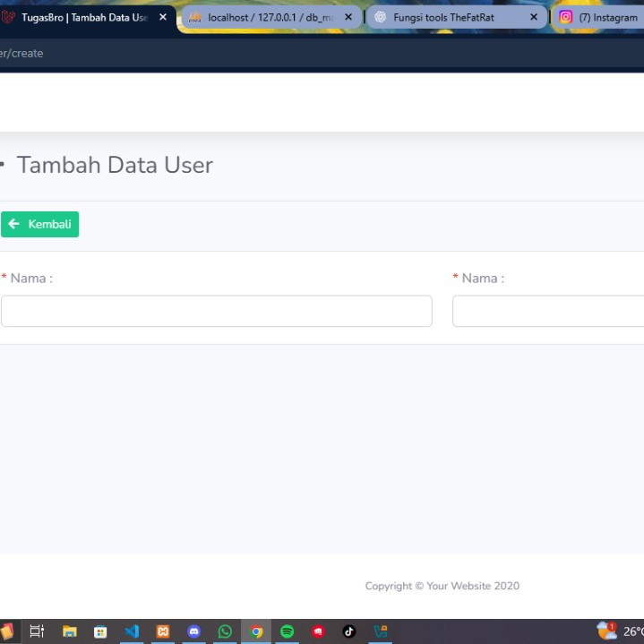Image resolution: width=644 pixels, height=644 pixels.
Task: Click the Chrome icon in taskbar
Action: click(x=256, y=631)
